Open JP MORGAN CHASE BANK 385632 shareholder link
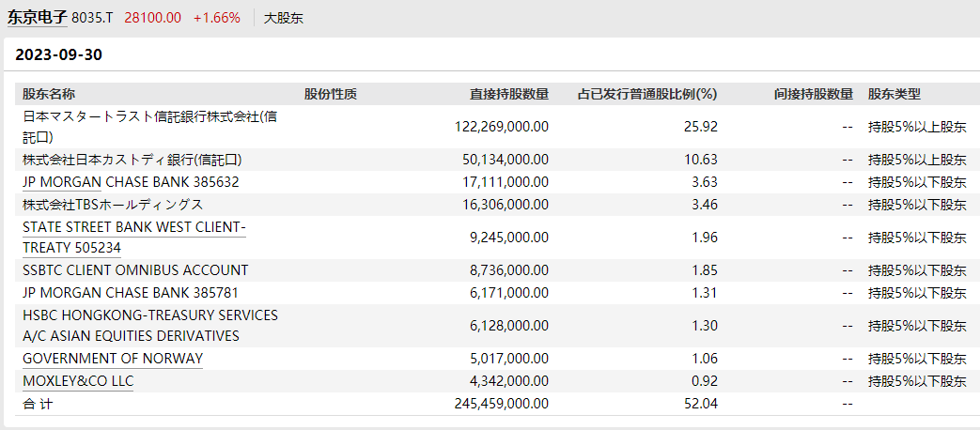Image resolution: width=980 pixels, height=430 pixels. coord(131,182)
